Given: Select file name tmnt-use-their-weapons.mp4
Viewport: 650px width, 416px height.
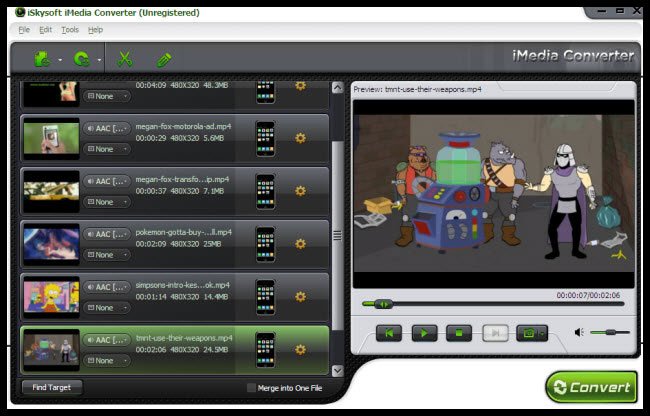Looking at the screenshot, I should pyautogui.click(x=184, y=338).
